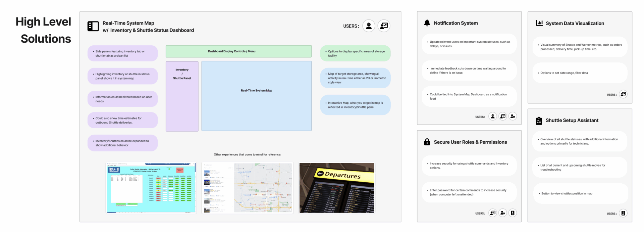This screenshot has height=232, width=644.
Task: Click the ID badge icon in Secure User Roles users
Action: [x=513, y=213]
